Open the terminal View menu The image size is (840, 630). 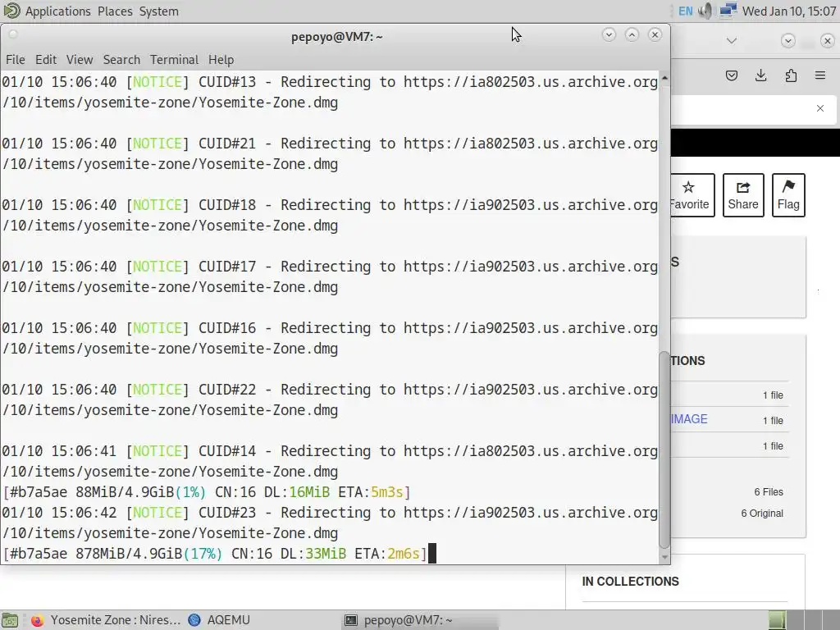pos(80,59)
